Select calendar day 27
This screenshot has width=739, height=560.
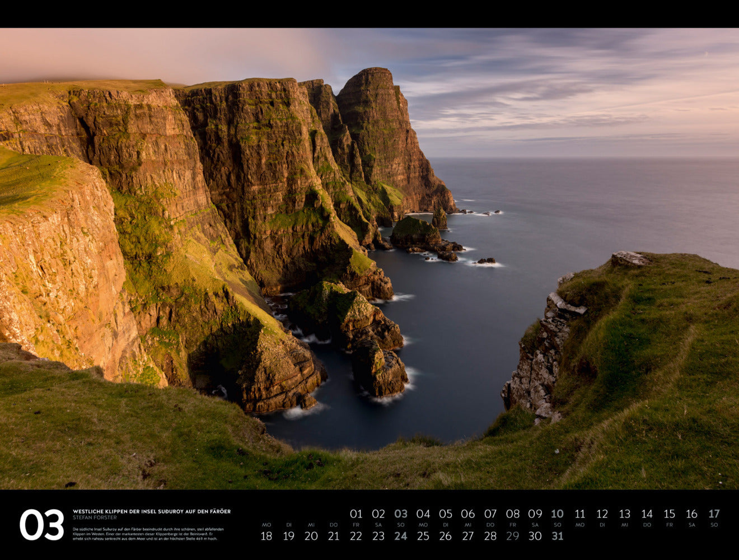[x=468, y=536]
